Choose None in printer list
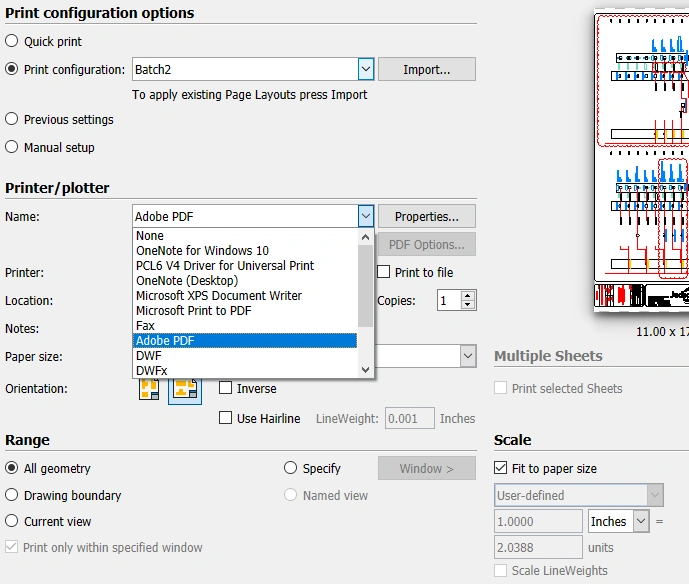The image size is (689, 584). click(x=244, y=236)
